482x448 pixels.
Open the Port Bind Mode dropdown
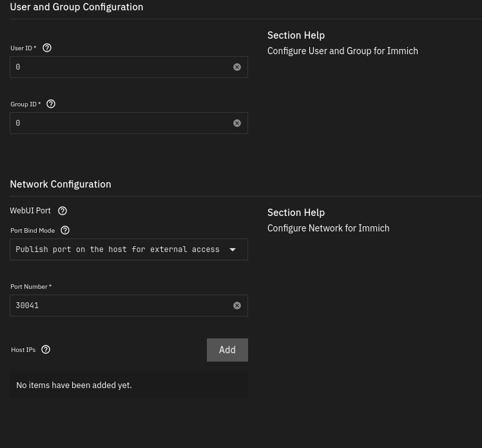[x=128, y=249]
